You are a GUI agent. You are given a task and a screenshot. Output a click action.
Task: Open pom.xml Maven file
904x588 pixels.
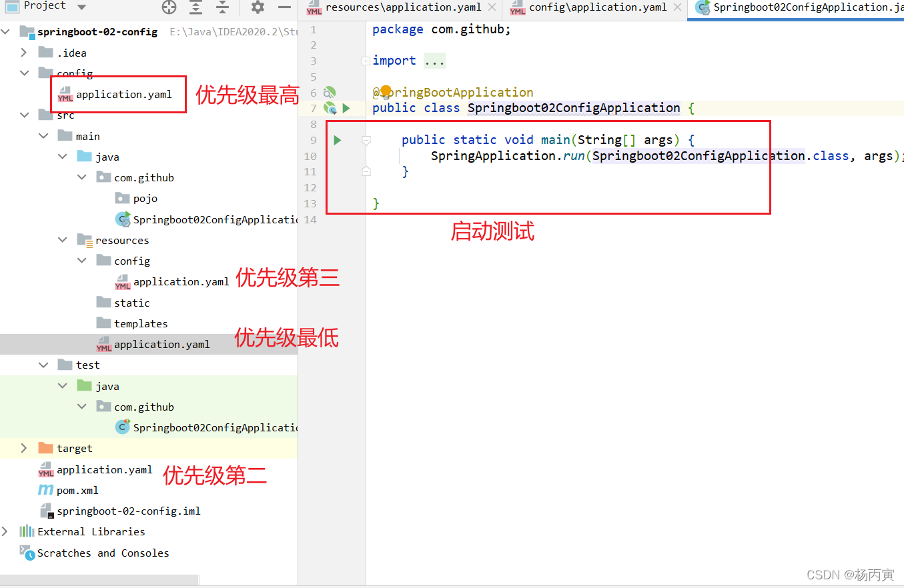[77, 490]
